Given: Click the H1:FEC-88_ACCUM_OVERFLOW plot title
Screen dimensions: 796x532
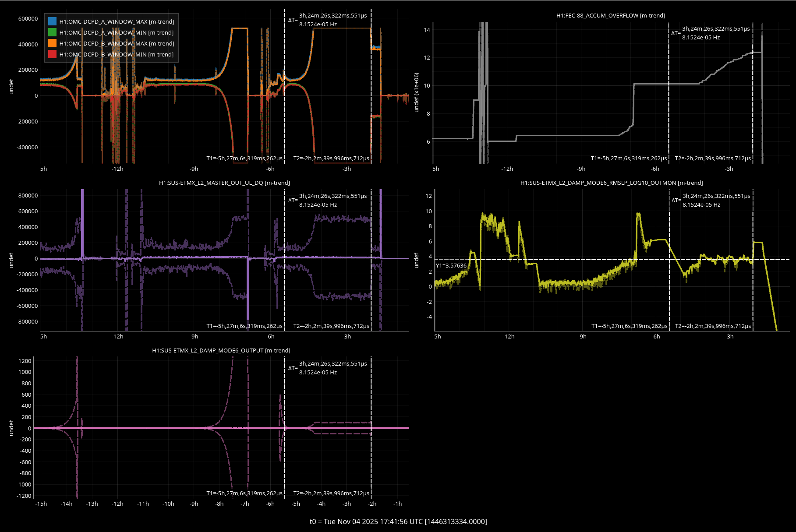Looking at the screenshot, I should click(x=610, y=15).
